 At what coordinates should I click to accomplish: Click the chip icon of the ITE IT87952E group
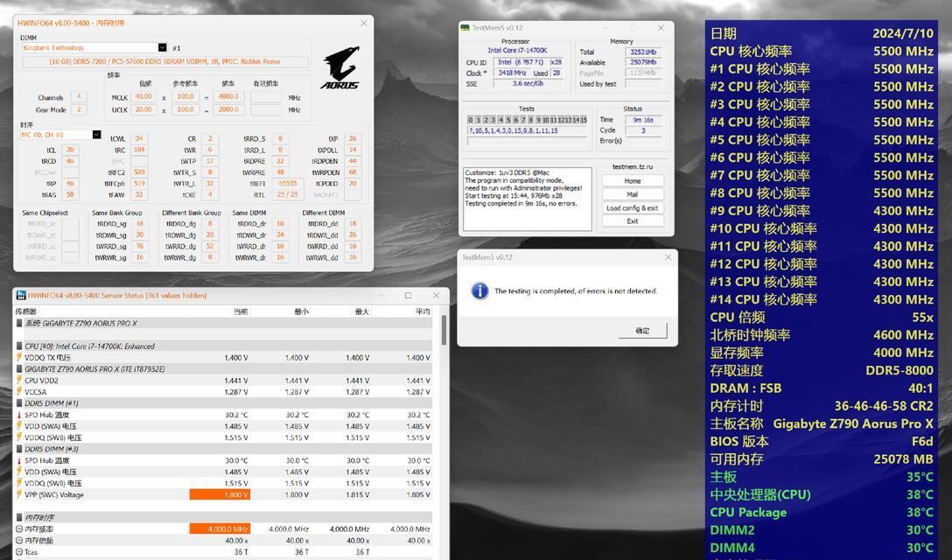click(x=19, y=368)
